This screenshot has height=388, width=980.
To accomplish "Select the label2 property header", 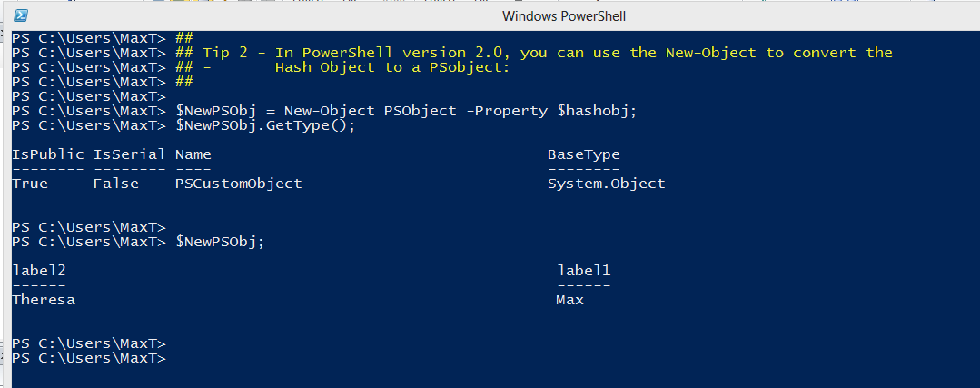I will [39, 271].
